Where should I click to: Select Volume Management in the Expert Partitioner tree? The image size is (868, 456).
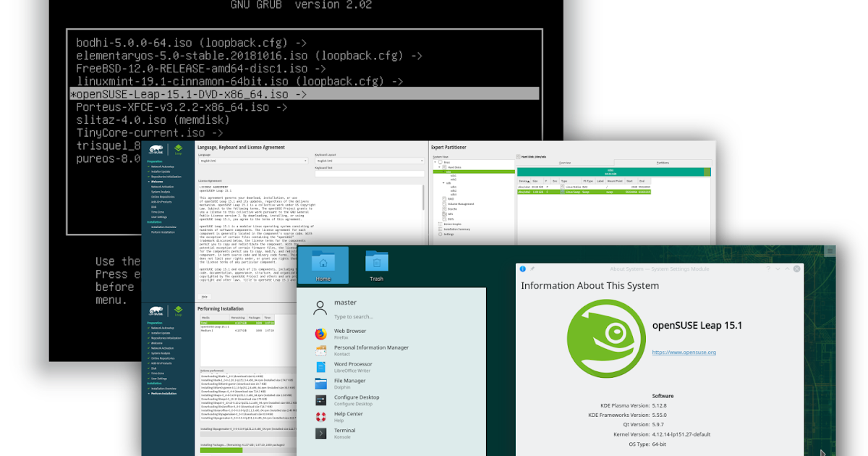click(461, 203)
